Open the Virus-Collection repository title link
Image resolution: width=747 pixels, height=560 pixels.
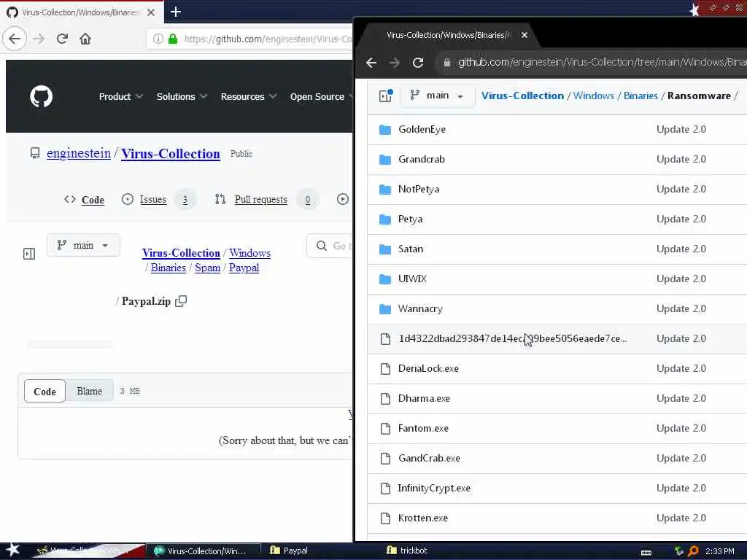pyautogui.click(x=171, y=154)
